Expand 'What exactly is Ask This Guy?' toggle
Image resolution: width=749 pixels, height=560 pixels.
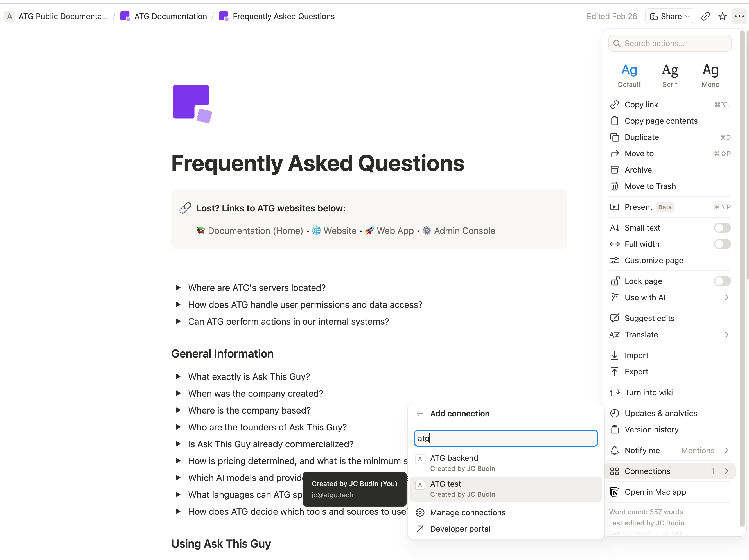pyautogui.click(x=178, y=376)
